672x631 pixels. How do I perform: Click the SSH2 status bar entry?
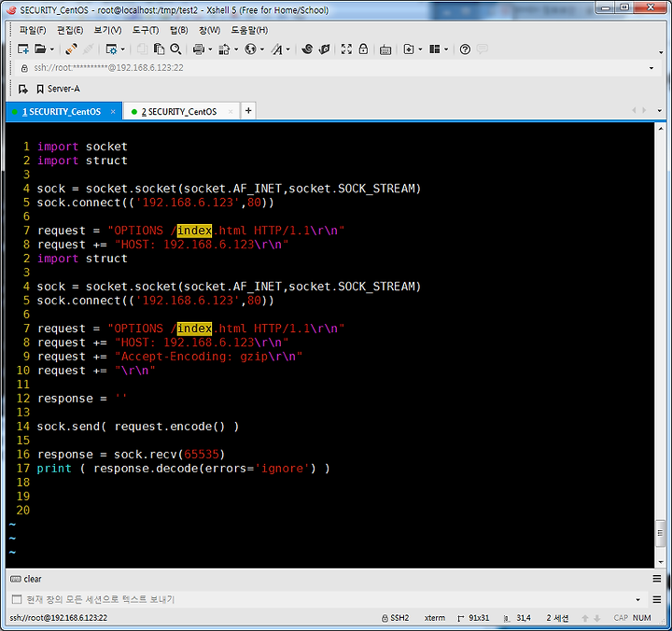[395, 618]
